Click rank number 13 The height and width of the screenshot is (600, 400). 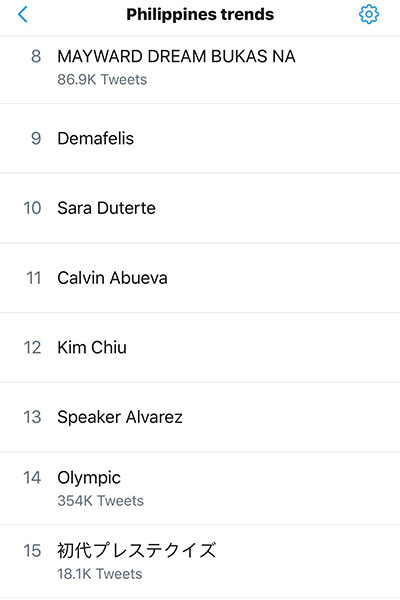[x=32, y=417]
